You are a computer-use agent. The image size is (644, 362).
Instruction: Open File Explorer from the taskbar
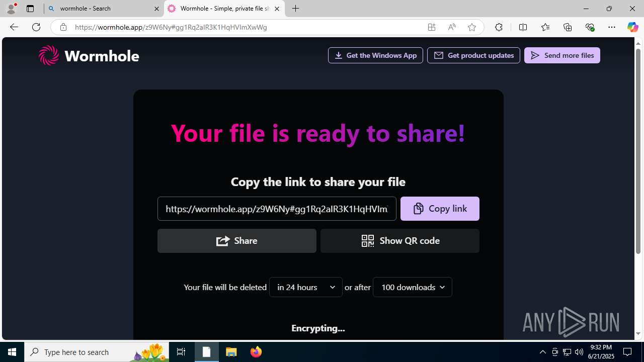[231, 352]
